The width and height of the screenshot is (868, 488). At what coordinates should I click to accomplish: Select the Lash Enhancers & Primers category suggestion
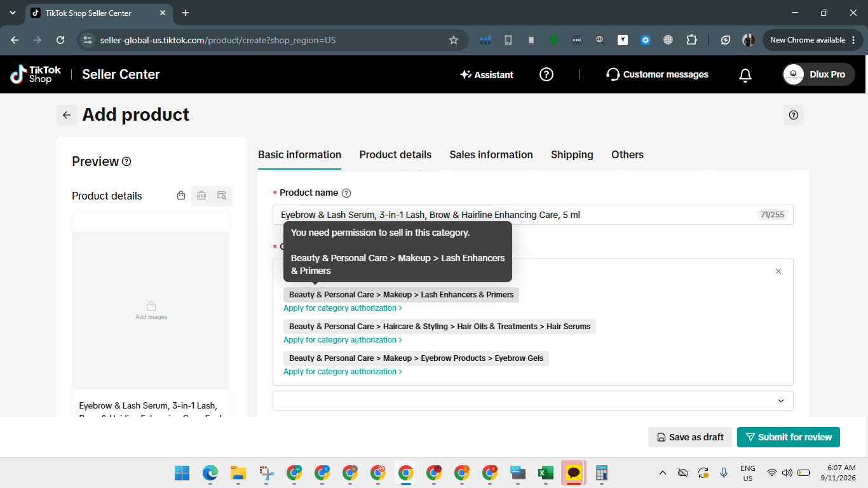(401, 295)
